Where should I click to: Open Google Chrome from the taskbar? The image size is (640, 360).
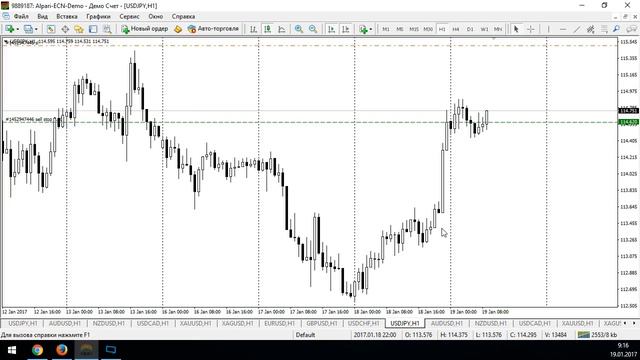coord(38,350)
